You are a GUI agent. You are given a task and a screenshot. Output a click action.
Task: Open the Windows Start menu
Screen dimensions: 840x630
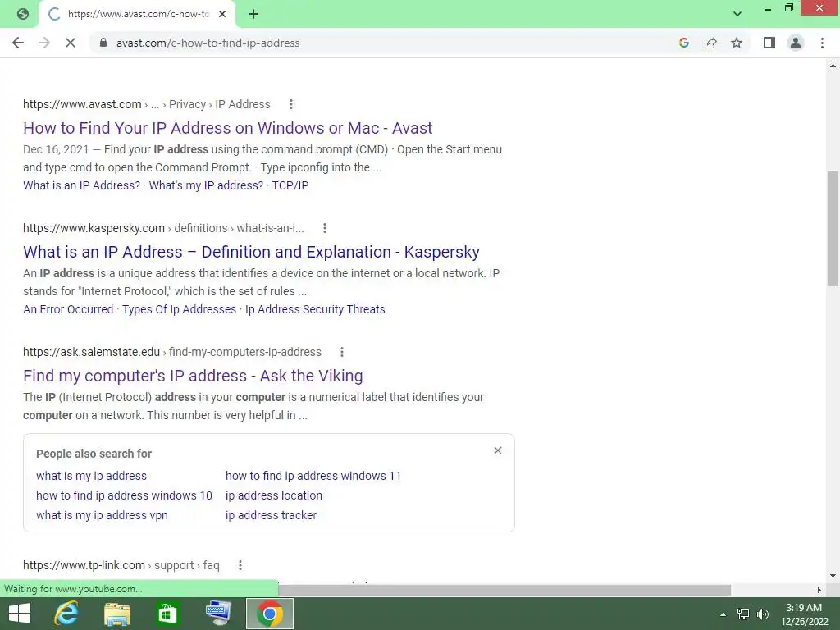pos(20,614)
